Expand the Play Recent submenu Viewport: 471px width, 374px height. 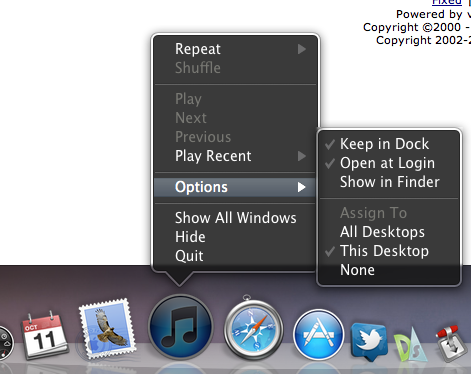[235, 156]
